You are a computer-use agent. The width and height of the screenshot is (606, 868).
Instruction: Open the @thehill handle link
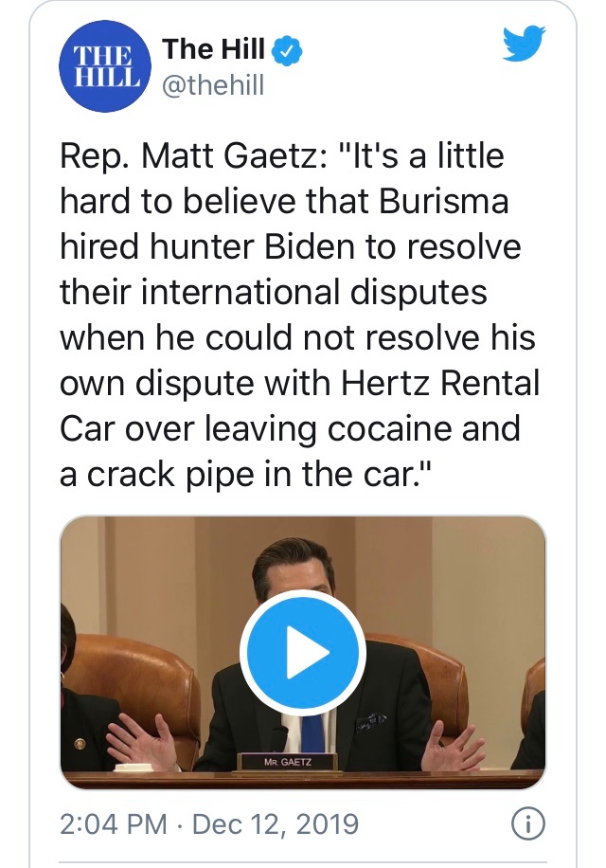click(x=213, y=86)
